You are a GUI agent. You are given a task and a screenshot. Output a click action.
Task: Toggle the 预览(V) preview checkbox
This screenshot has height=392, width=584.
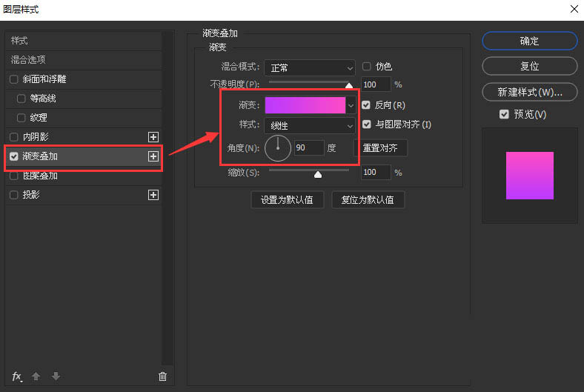504,114
